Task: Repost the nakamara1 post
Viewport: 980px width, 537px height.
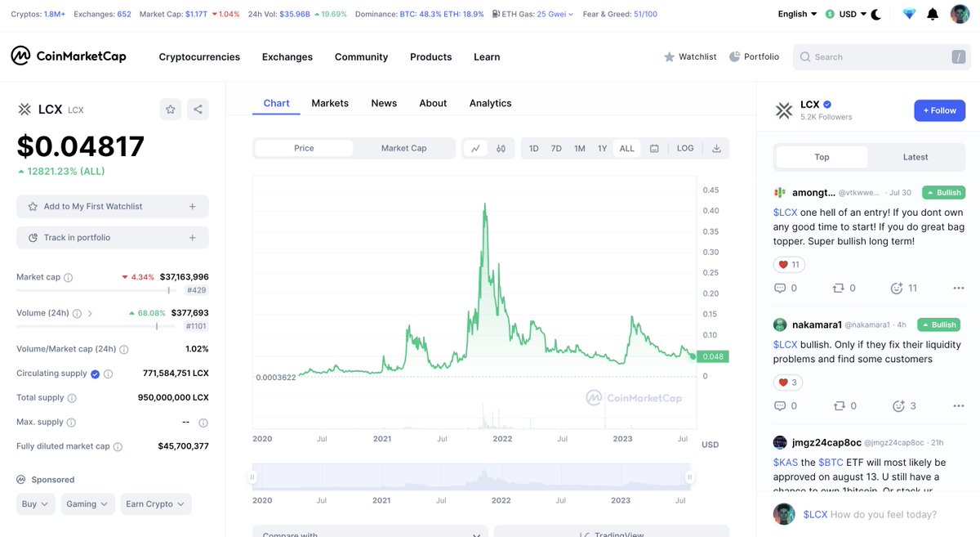Action: [x=838, y=405]
